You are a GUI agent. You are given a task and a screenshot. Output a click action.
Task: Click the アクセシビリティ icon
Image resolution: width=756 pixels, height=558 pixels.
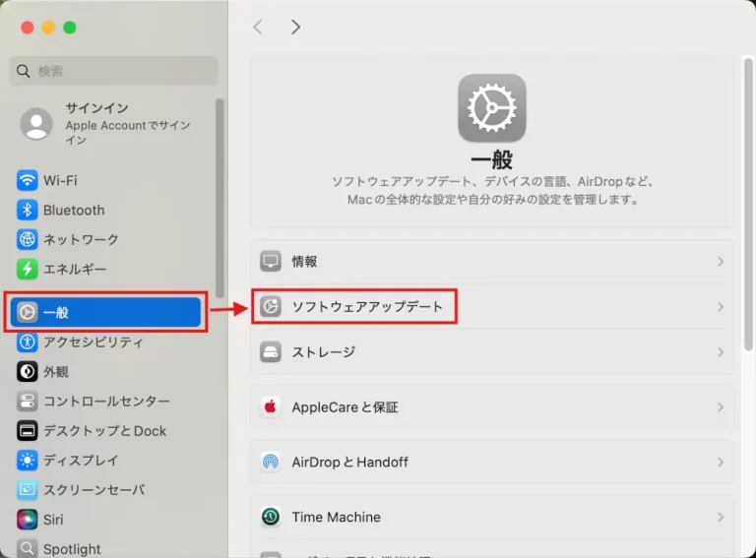(x=27, y=342)
